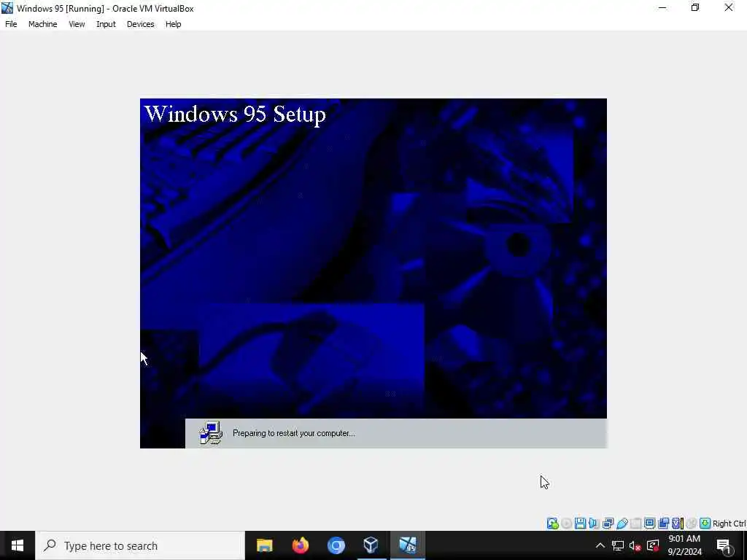Restore down the VirtualBox window
This screenshot has width=747, height=560.
(x=695, y=8)
